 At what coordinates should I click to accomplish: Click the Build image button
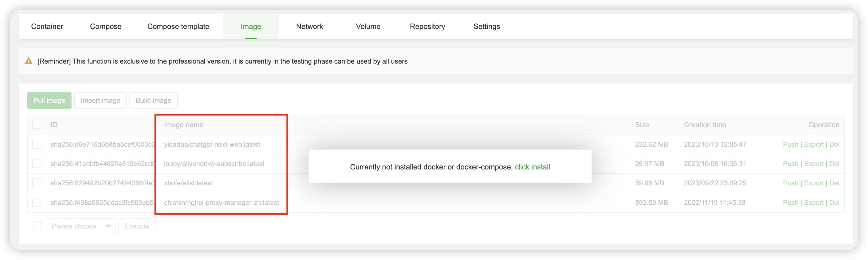pos(153,100)
